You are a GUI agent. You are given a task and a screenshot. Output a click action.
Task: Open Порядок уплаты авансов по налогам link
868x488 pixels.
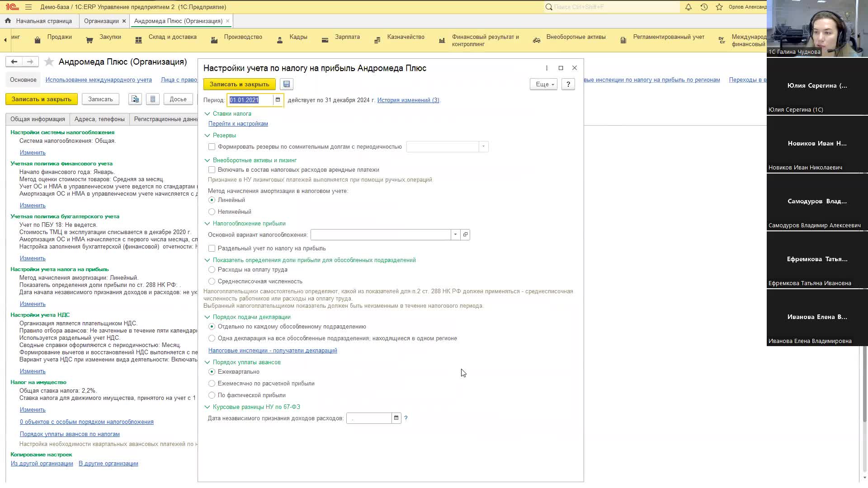70,434
